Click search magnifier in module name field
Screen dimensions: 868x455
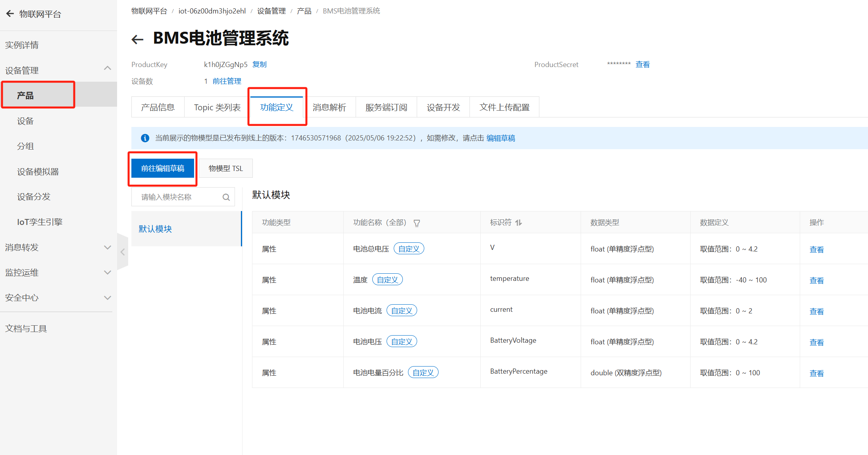click(x=226, y=197)
